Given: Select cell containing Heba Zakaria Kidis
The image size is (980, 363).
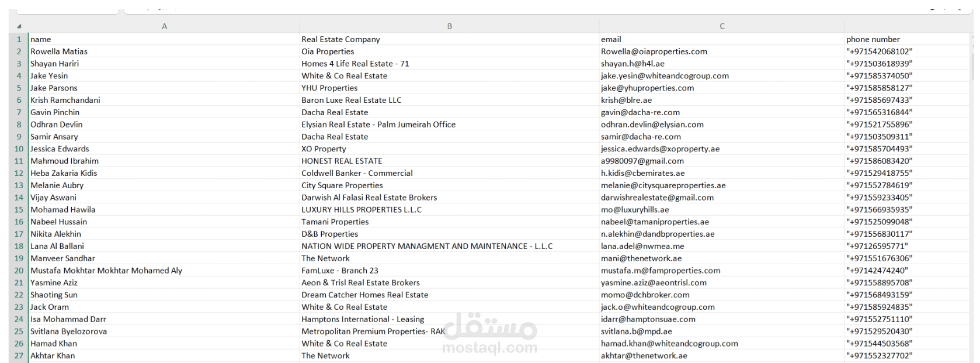Looking at the screenshot, I should (x=164, y=173).
